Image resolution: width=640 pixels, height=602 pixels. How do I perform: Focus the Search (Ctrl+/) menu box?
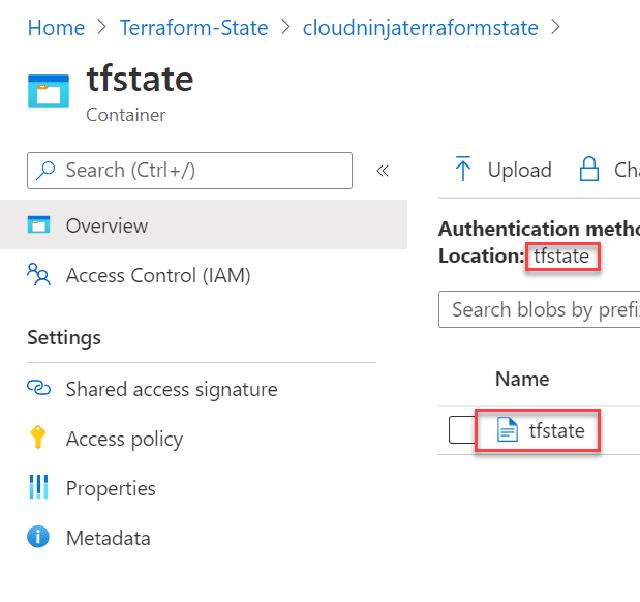[x=190, y=171]
